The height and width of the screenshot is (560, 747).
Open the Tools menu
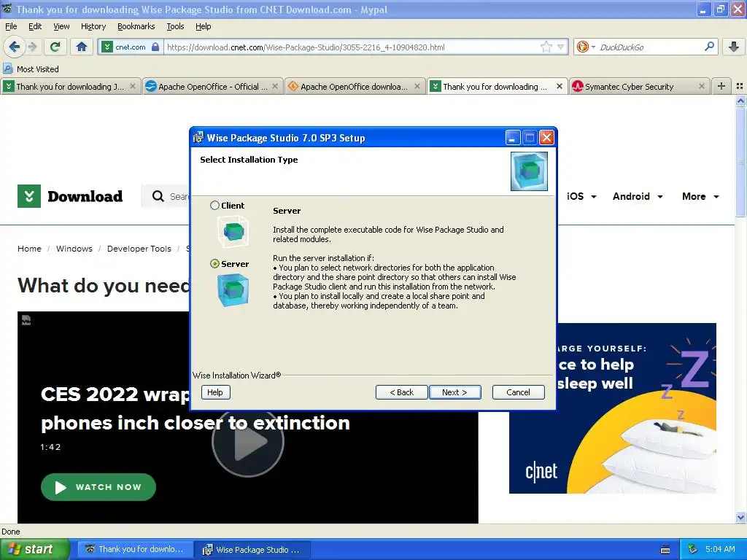pyautogui.click(x=175, y=26)
